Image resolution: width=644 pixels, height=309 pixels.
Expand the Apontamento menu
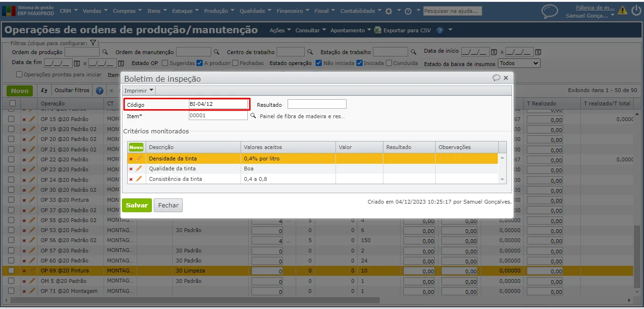tap(351, 30)
